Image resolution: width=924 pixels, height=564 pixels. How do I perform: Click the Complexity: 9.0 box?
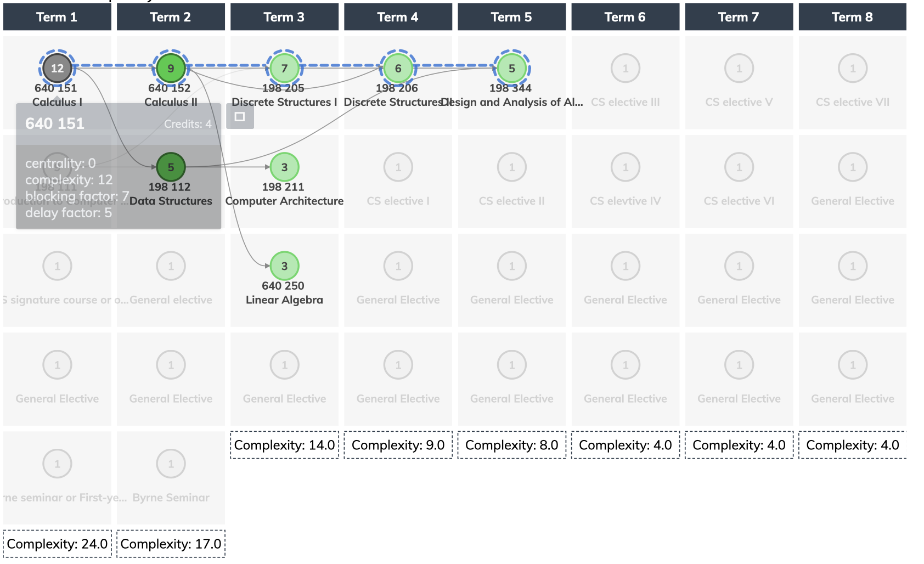(x=398, y=445)
